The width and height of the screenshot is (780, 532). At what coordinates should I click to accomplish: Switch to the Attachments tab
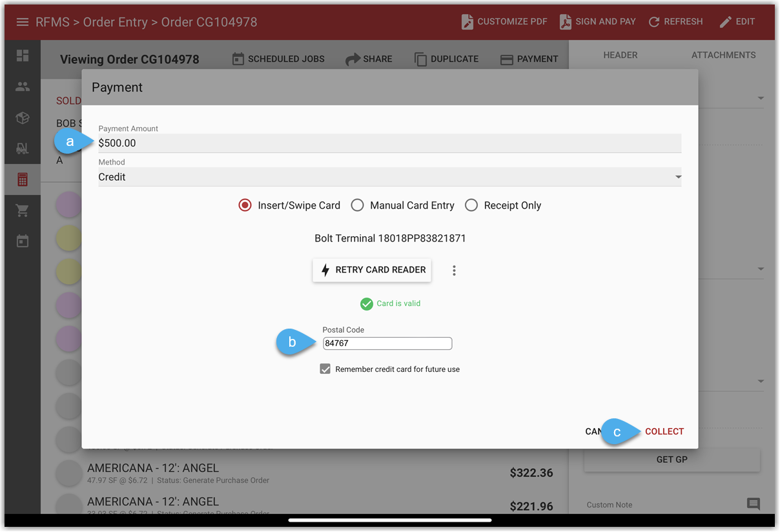tap(724, 55)
